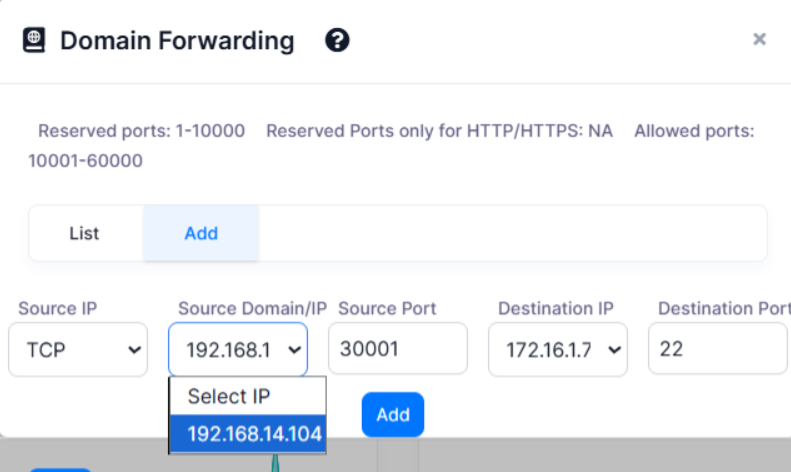This screenshot has width=791, height=472.
Task: Focus the Destination Port field showing 22
Action: pos(718,349)
